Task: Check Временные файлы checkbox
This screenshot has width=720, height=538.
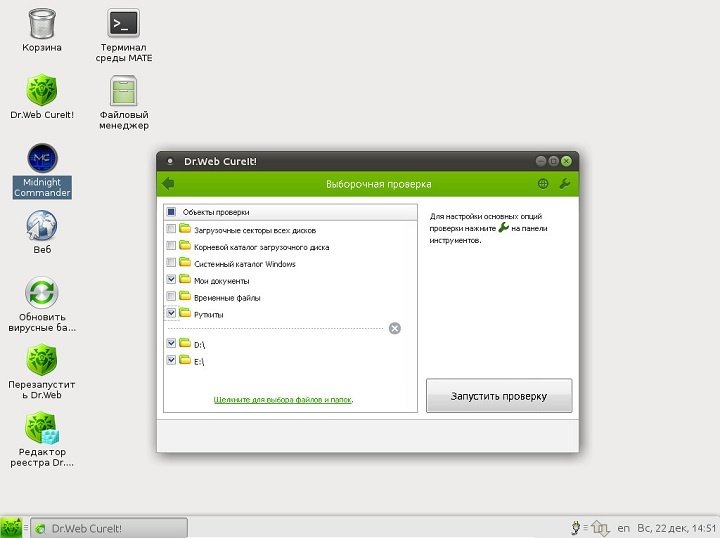Action: 171,297
